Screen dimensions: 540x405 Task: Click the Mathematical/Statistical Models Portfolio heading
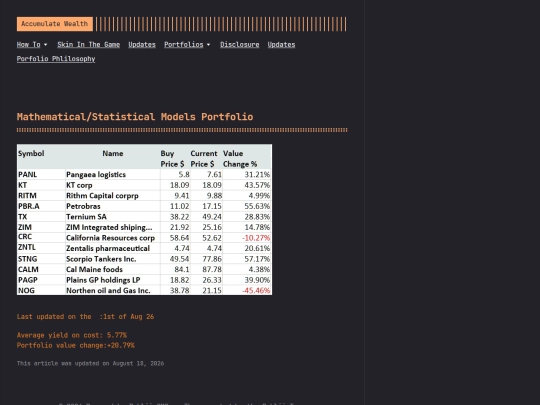click(x=135, y=117)
